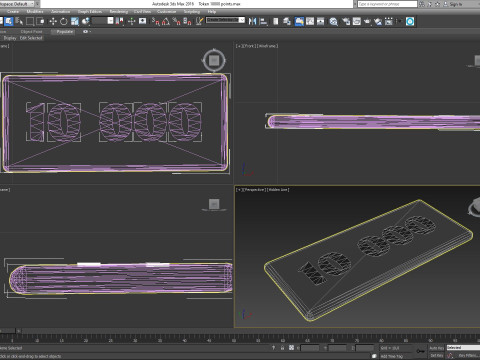Viewport: 480px width, 360px height.
Task: Open the Customize menu
Action: [x=167, y=12]
